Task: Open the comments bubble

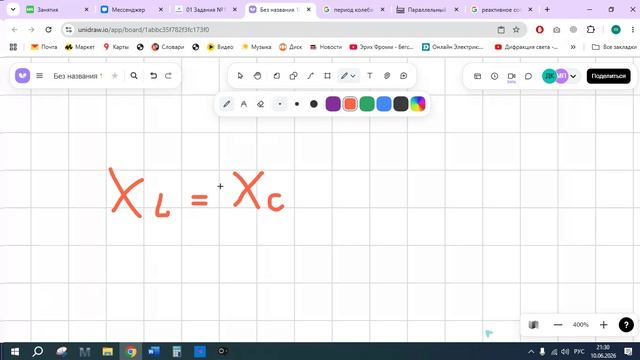Action: pos(528,76)
